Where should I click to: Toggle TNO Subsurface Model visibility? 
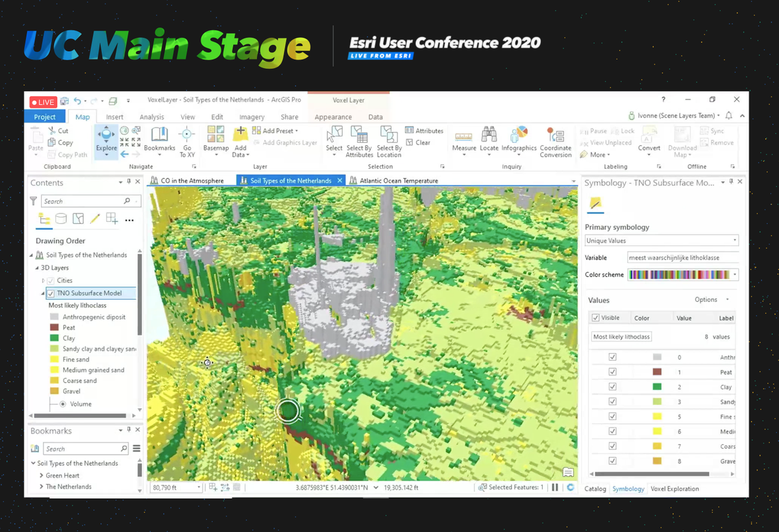tap(51, 293)
